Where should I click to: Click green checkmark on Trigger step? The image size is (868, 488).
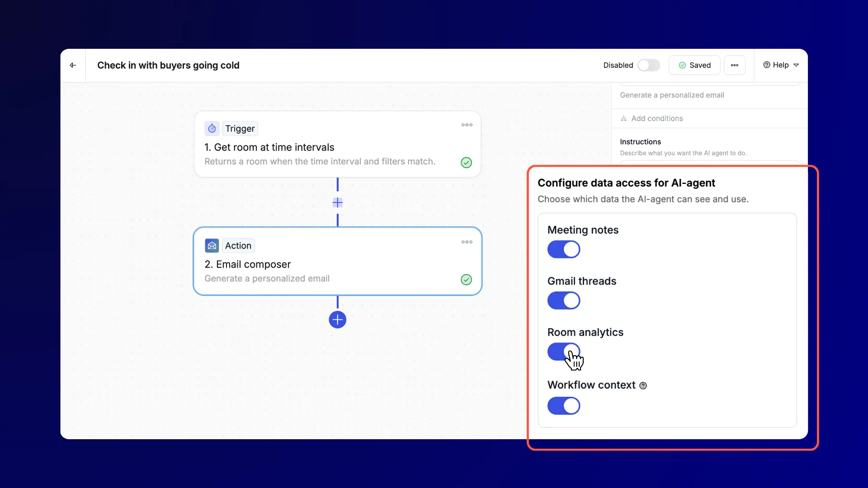[x=466, y=163]
